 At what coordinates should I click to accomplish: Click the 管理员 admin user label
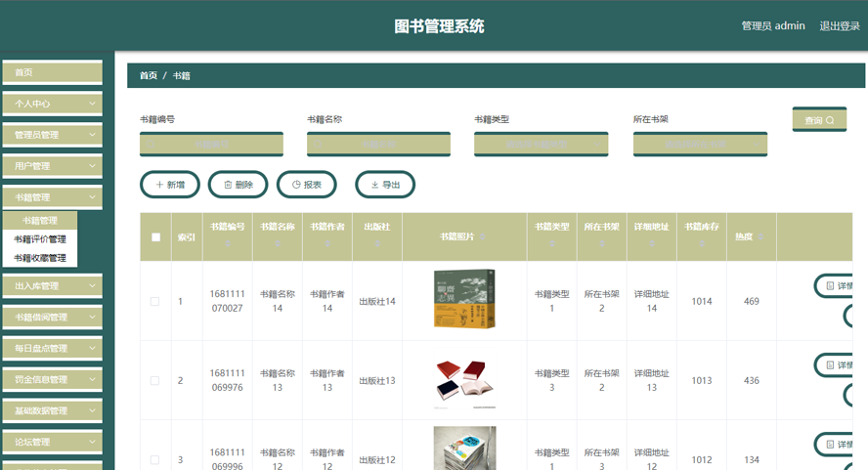point(773,26)
